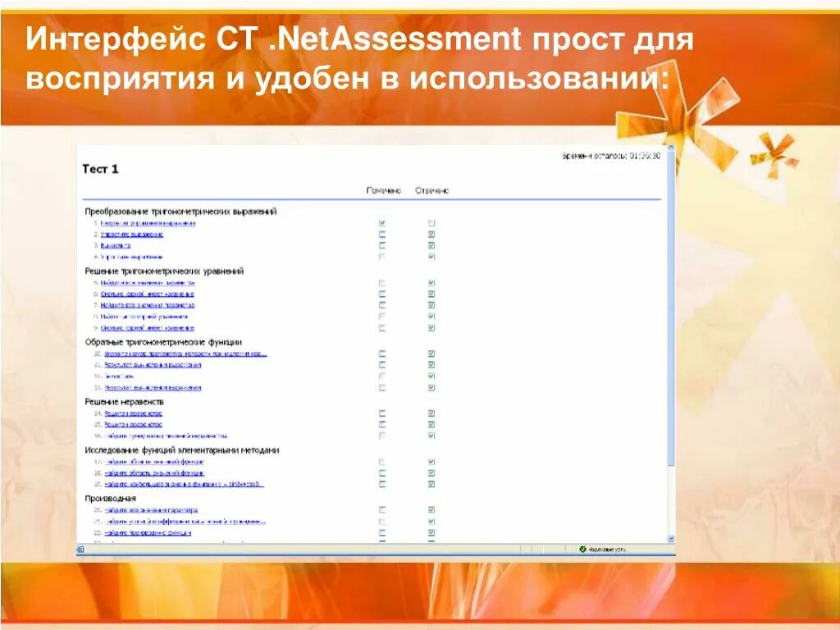
Task: Open question 11 link "Результат вычисления выражения"
Action: 153,365
